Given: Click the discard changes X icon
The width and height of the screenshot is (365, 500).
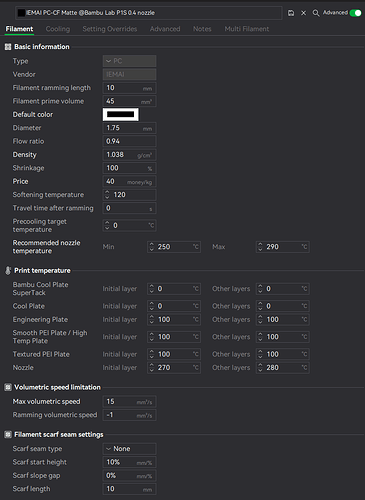Looking at the screenshot, I should (x=303, y=13).
